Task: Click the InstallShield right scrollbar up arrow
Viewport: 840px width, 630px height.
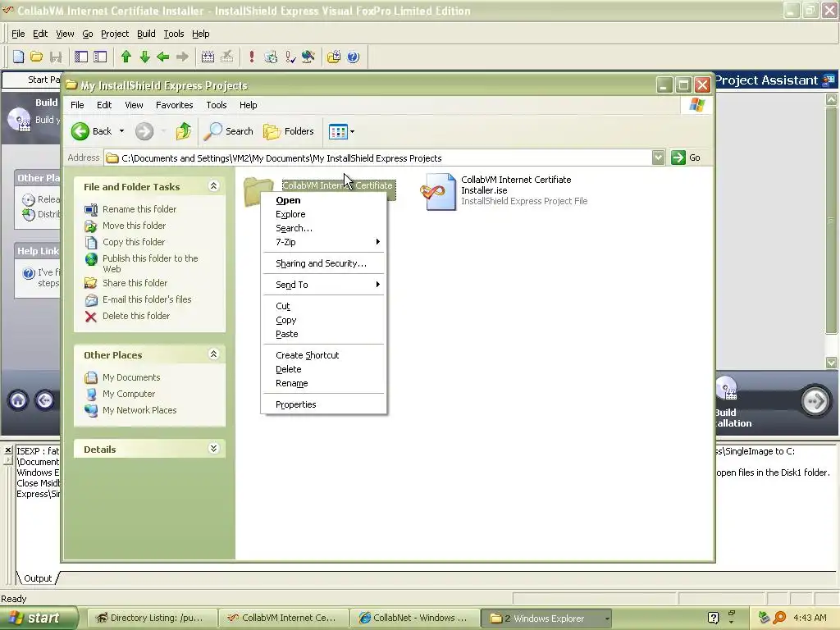Action: coord(832,99)
